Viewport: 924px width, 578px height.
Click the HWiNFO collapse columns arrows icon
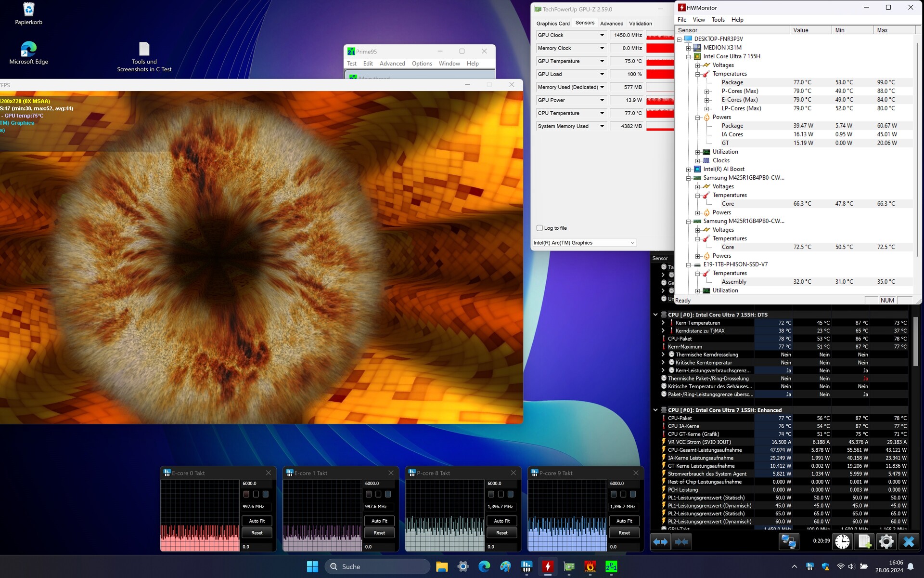point(682,542)
